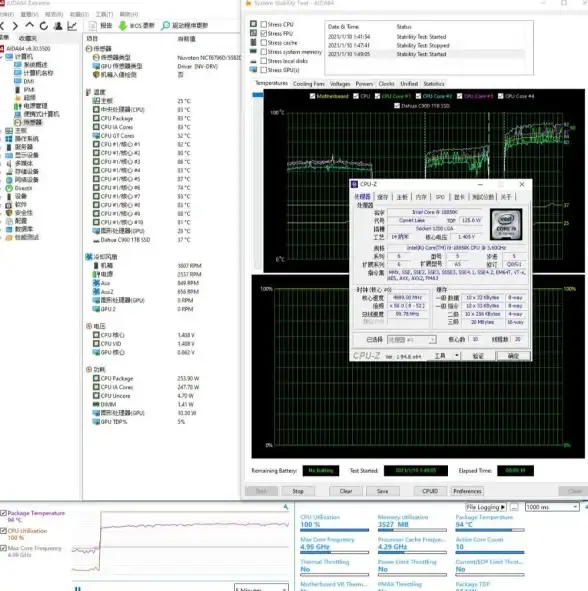The height and width of the screenshot is (591, 588).
Task: Collapse the Computer node in AIDA64 tree
Action: pyautogui.click(x=2, y=57)
